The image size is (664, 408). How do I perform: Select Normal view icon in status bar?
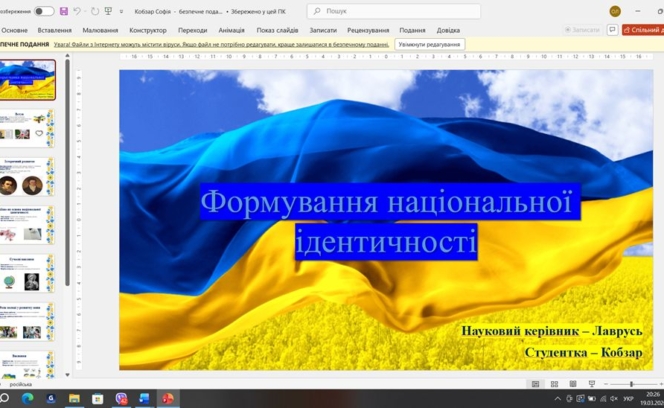click(x=535, y=384)
